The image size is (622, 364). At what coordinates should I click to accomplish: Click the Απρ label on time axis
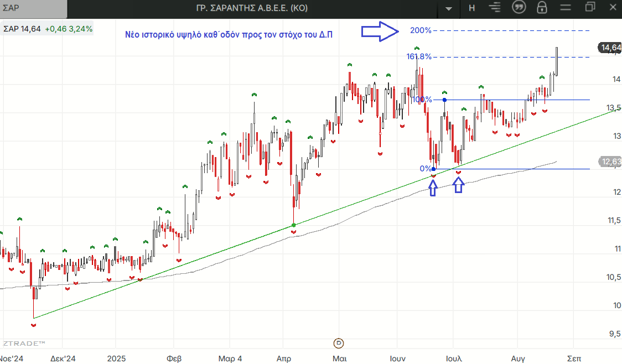pyautogui.click(x=284, y=358)
